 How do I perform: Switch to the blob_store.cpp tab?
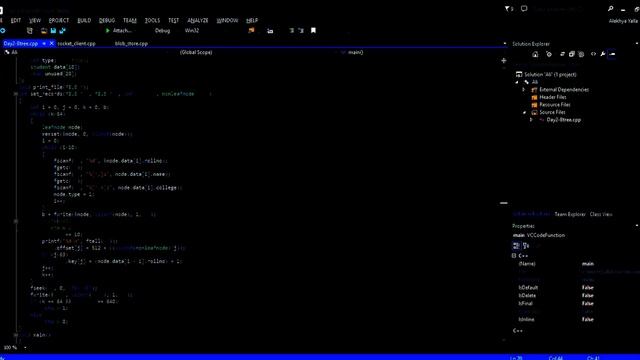[x=131, y=44]
